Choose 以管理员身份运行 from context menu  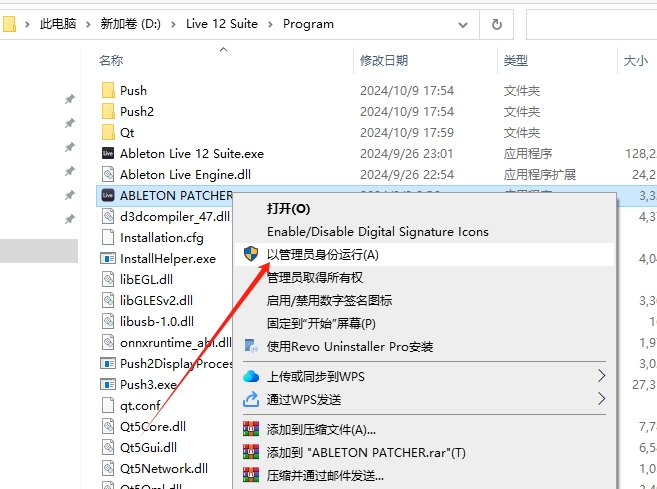pos(322,255)
